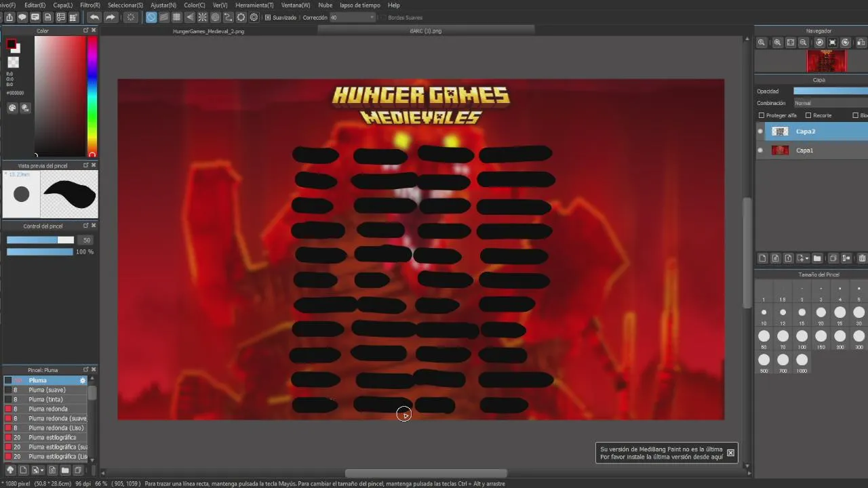868x488 pixels.
Task: Click the loading-dots icon beside Redo
Action: [131, 17]
